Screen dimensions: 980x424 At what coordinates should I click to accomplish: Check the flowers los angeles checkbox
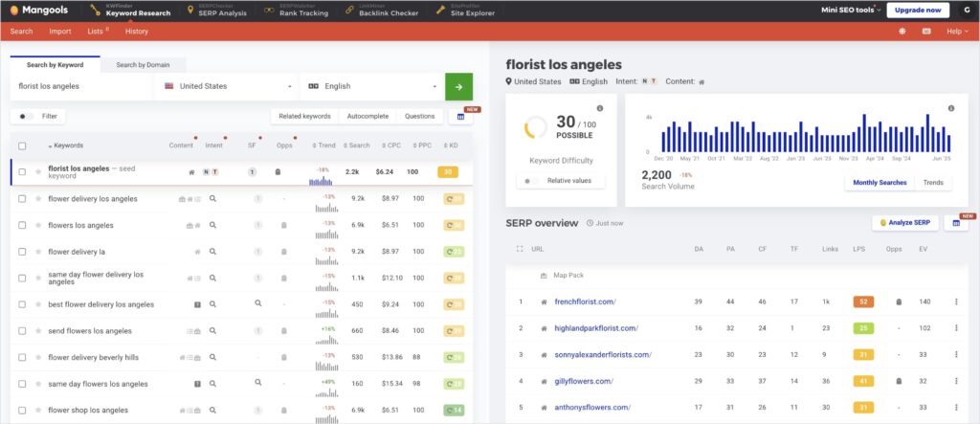point(23,225)
